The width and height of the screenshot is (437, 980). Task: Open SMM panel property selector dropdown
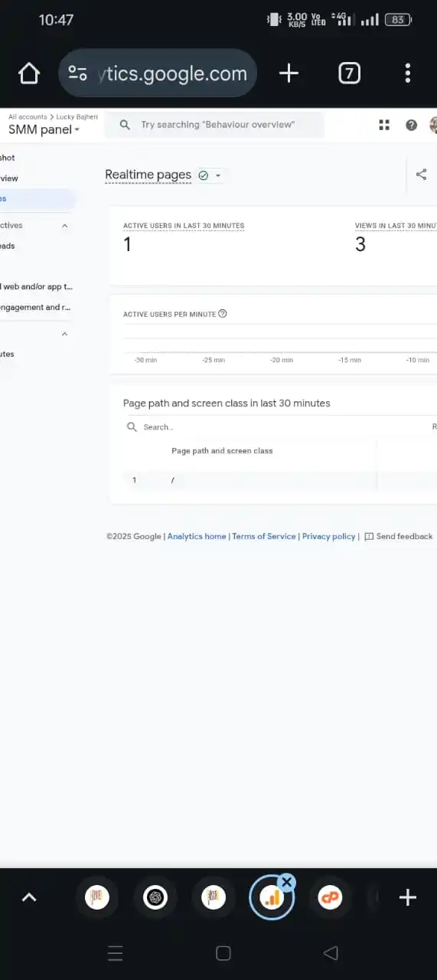(44, 129)
